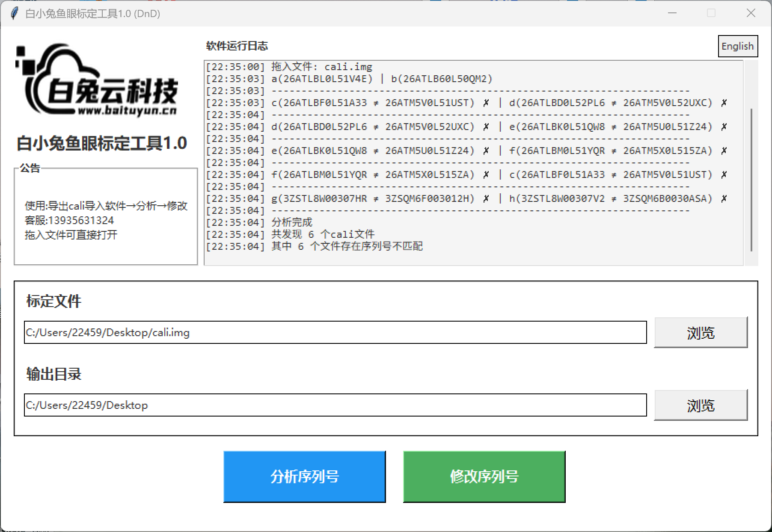
Task: Close the 白小兔鱼眼标定工具 window
Action: point(751,13)
